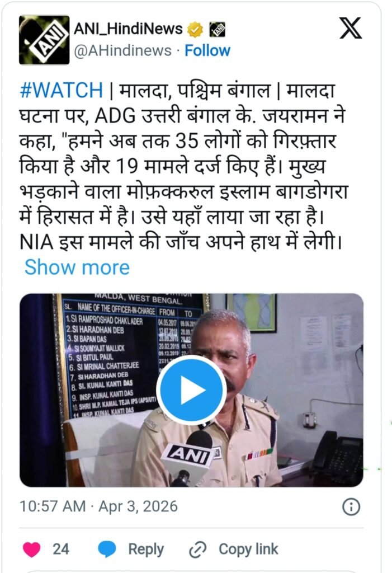Click the gold verified badge
This screenshot has height=573, width=392.
click(196, 29)
